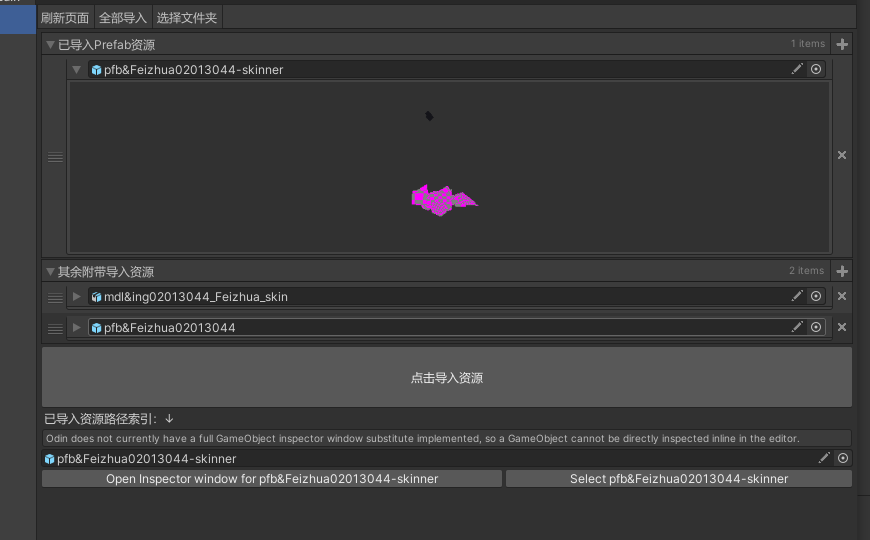
Task: Remove mdl&ing02013044_Feizhua_skin from list
Action: (842, 296)
